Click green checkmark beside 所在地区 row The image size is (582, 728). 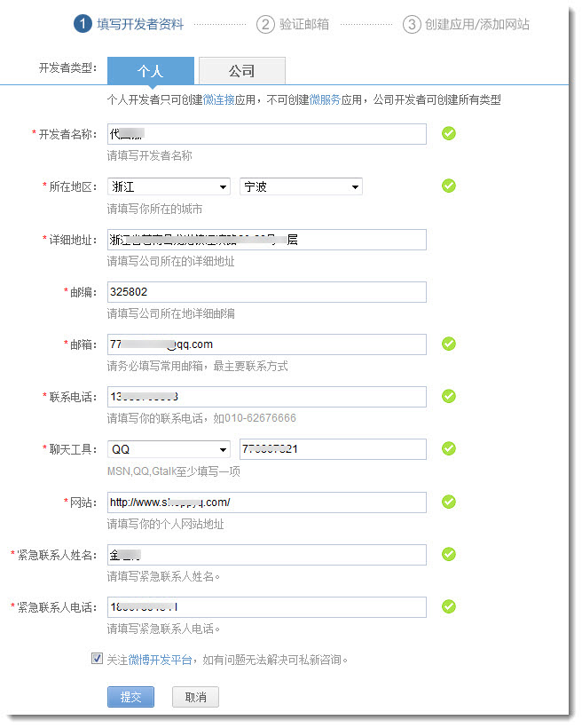click(449, 186)
